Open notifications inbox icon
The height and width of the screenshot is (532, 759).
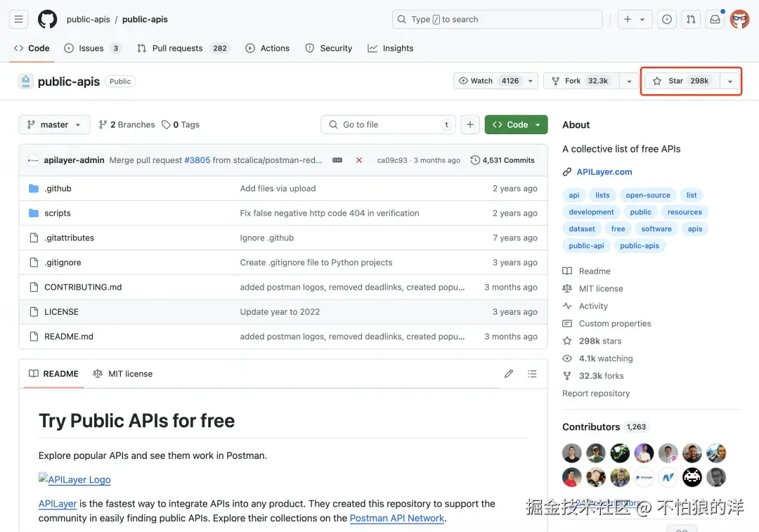[x=715, y=20]
